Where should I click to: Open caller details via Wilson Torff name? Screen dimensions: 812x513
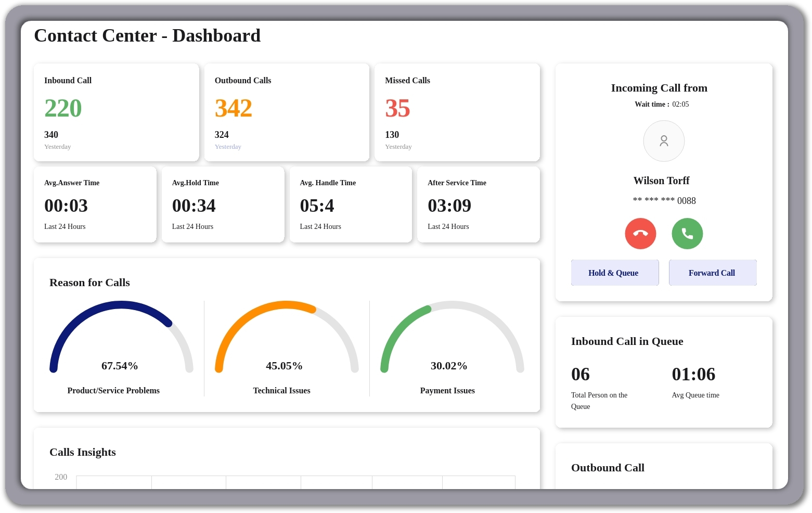click(661, 181)
